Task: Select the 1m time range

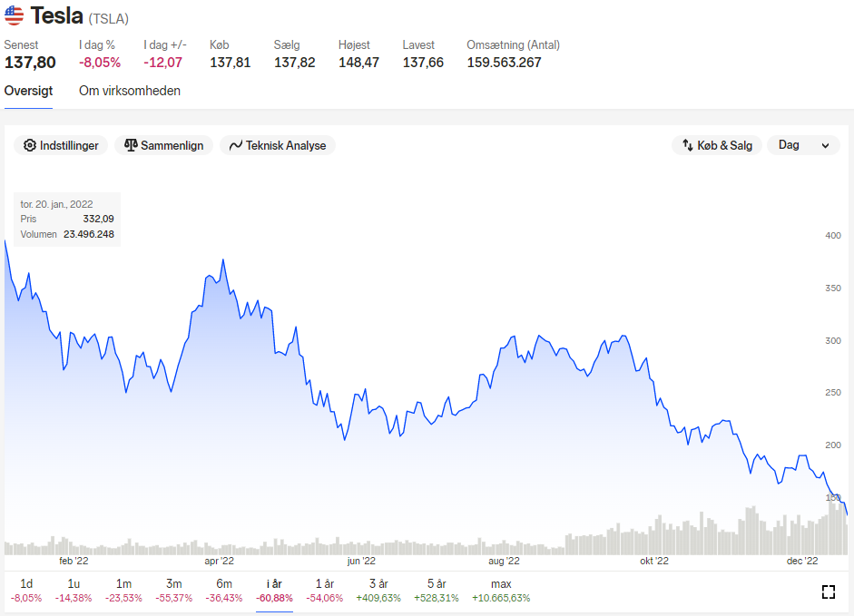Action: click(x=123, y=591)
